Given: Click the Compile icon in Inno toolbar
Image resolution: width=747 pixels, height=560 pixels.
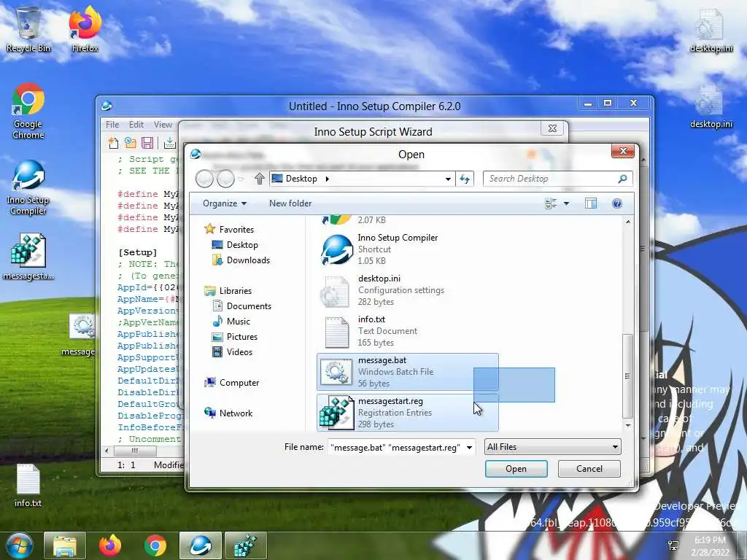Looking at the screenshot, I should 169,142.
